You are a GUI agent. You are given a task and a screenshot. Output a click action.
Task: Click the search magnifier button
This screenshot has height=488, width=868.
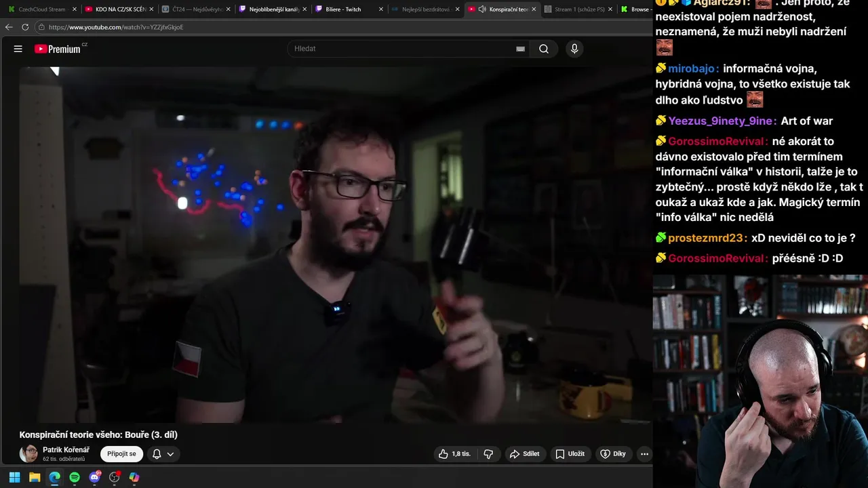point(544,49)
